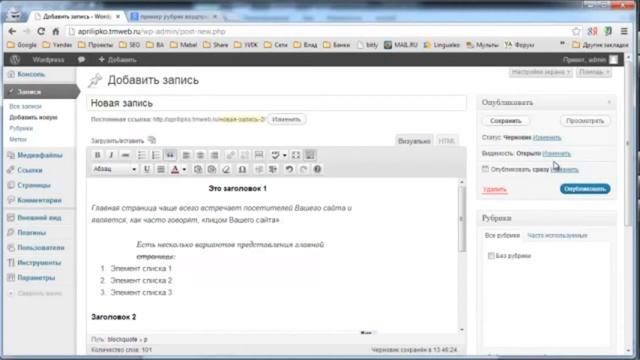Insert or edit link
The image size is (640, 360).
coord(230,155)
